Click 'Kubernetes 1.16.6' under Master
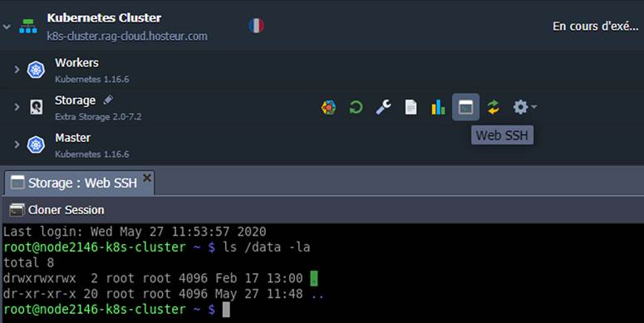644x323 pixels. 92,154
